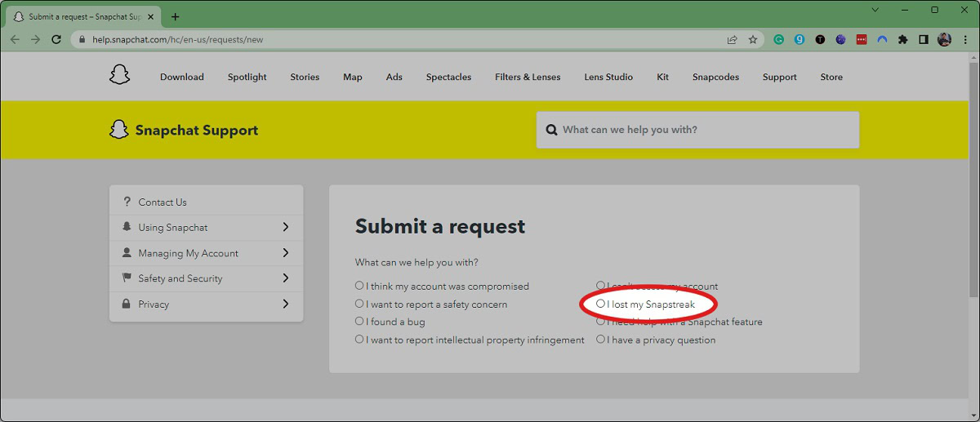Open the Grammarly extension icon
The width and height of the screenshot is (980, 422).
coord(779,39)
